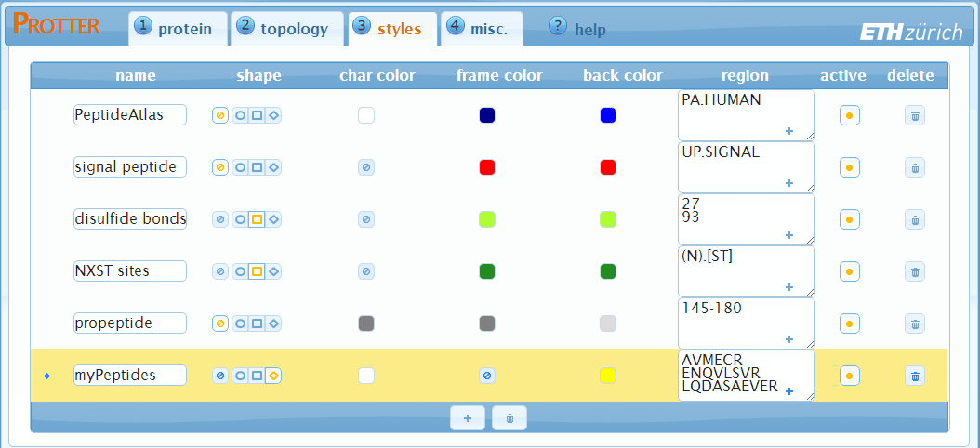
Task: Open region plus menu for 145-180
Action: click(789, 339)
